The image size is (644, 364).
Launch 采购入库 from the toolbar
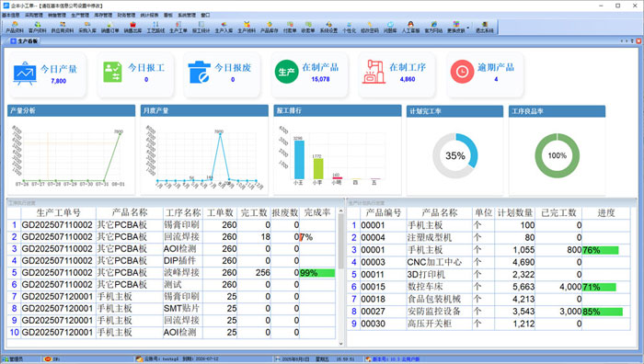coord(87,28)
